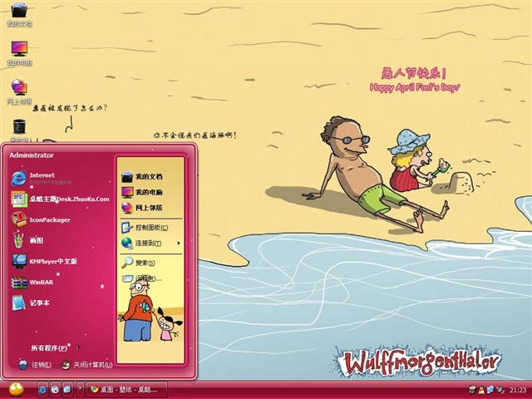Open the network connection tray icon
The width and height of the screenshot is (532, 399).
click(490, 390)
